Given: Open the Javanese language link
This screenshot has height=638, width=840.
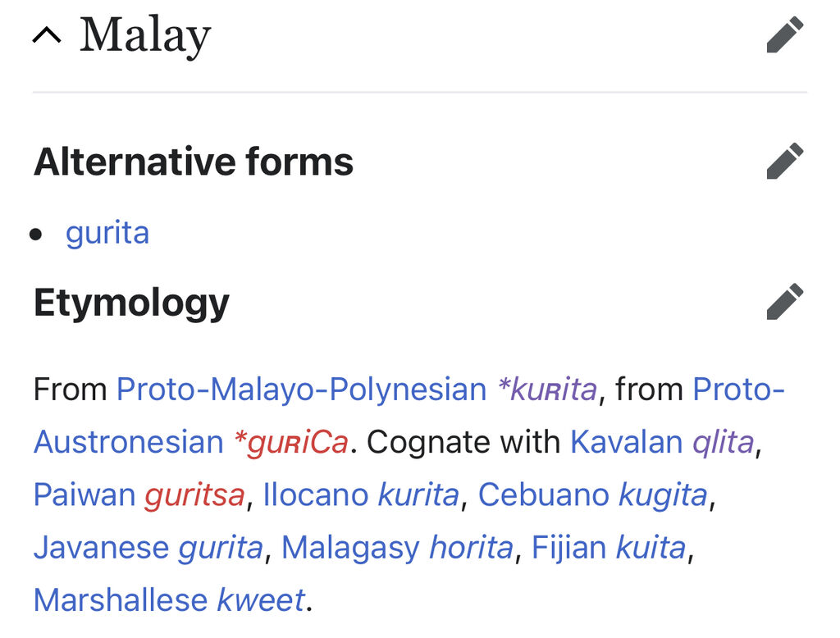Looking at the screenshot, I should point(101,548).
